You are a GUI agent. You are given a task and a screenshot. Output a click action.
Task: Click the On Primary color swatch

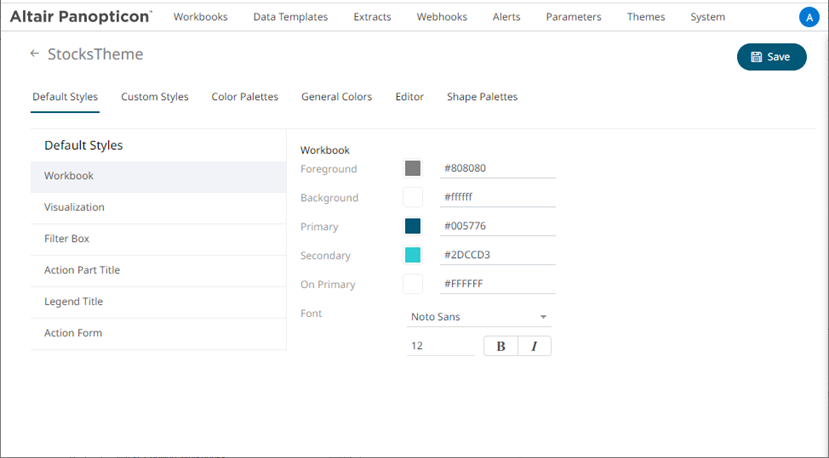coord(413,284)
